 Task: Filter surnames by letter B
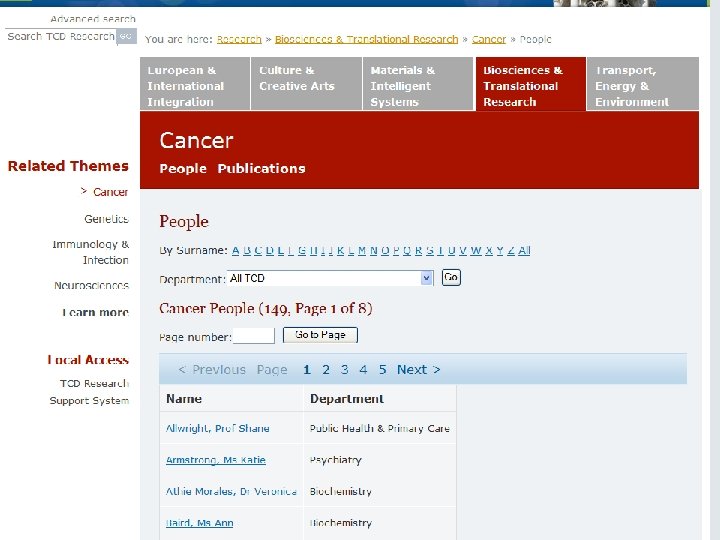(x=247, y=251)
